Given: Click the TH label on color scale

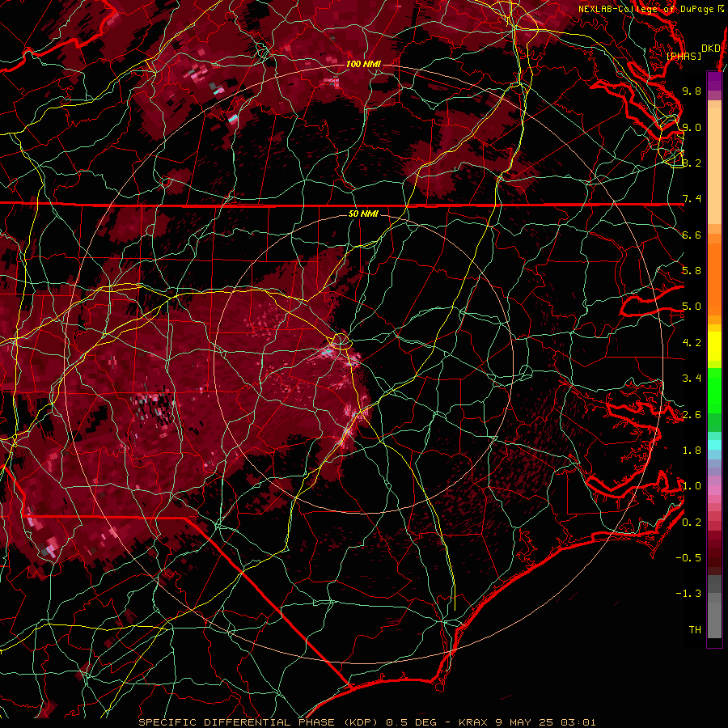Looking at the screenshot, I should (x=695, y=629).
